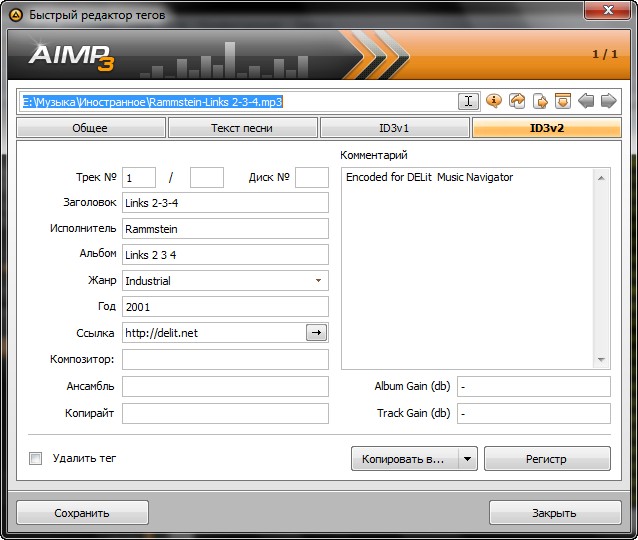This screenshot has height=540, width=638.
Task: Expand the 'Жанр' genre dropdown
Action: [318, 281]
